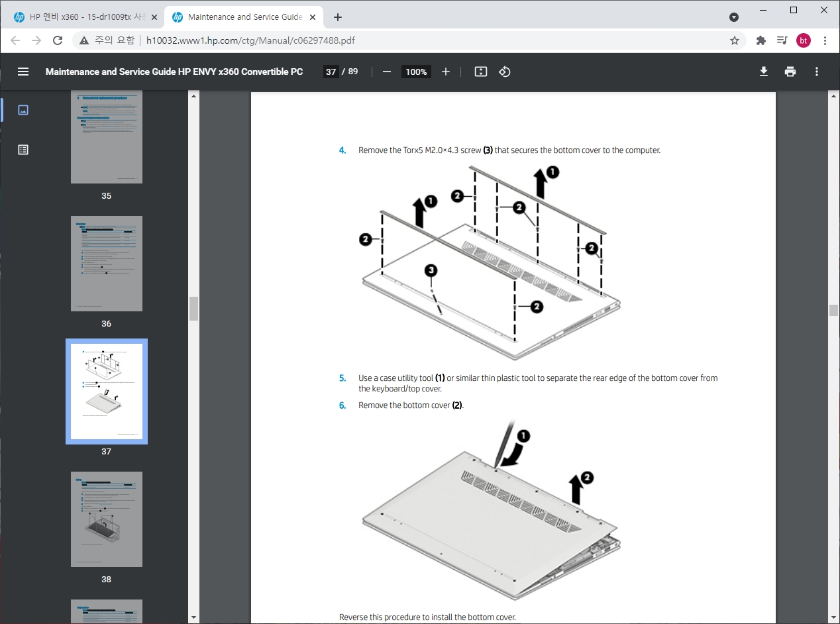Viewport: 840px width, 624px height.
Task: Print the PDF document
Action: [790, 72]
